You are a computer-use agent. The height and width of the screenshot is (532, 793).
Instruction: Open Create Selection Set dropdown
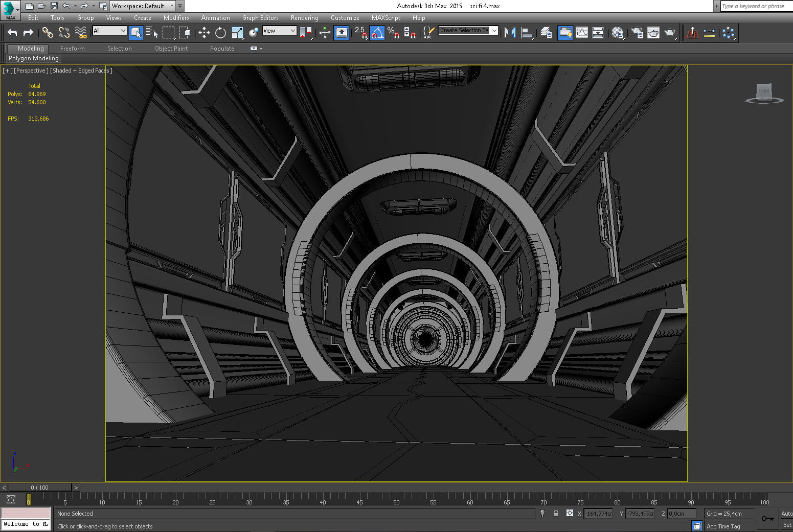[x=468, y=31]
